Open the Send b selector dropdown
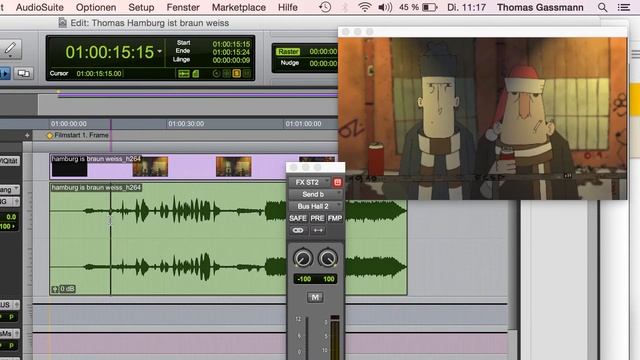 [x=315, y=194]
